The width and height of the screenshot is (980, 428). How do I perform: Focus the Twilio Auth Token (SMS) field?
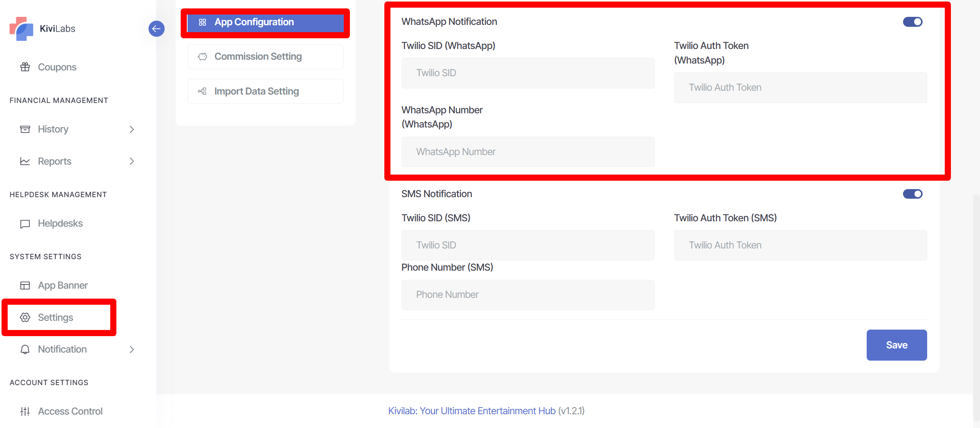click(x=800, y=245)
